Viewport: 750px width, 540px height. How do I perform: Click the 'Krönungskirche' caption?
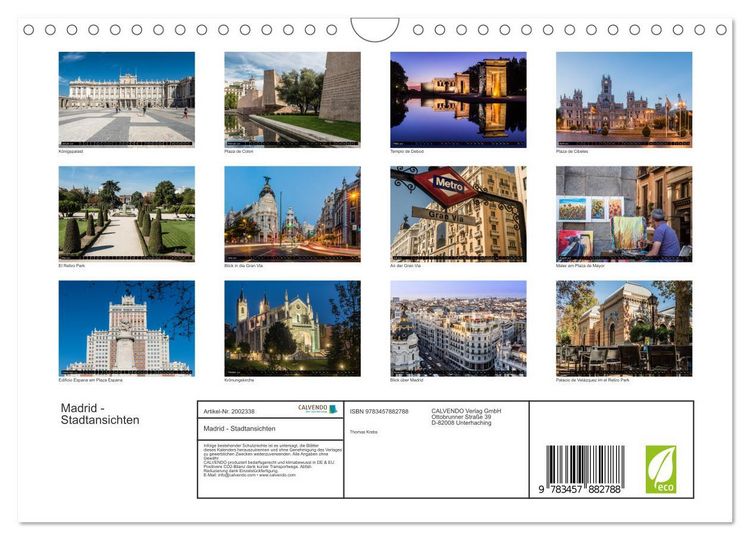pos(239,380)
